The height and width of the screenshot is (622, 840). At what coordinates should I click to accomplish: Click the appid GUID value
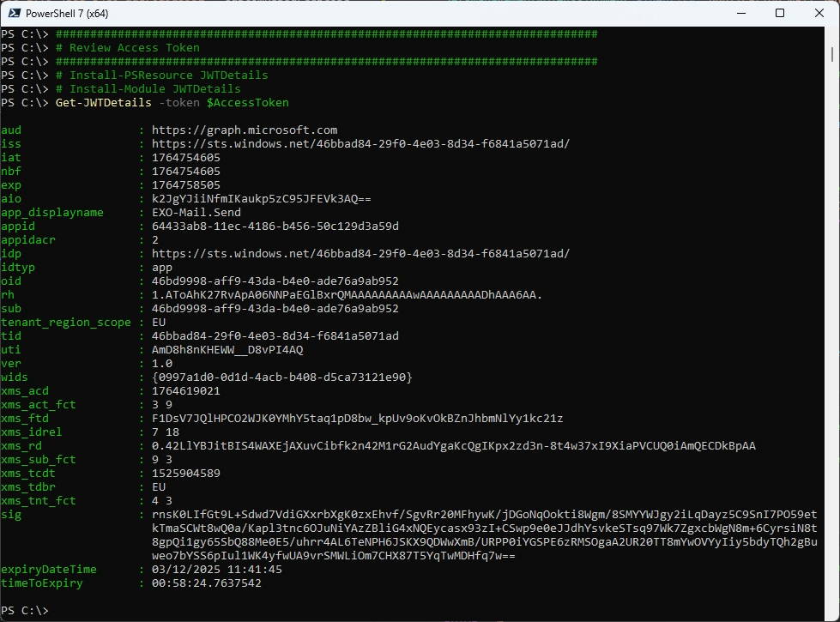click(x=275, y=226)
